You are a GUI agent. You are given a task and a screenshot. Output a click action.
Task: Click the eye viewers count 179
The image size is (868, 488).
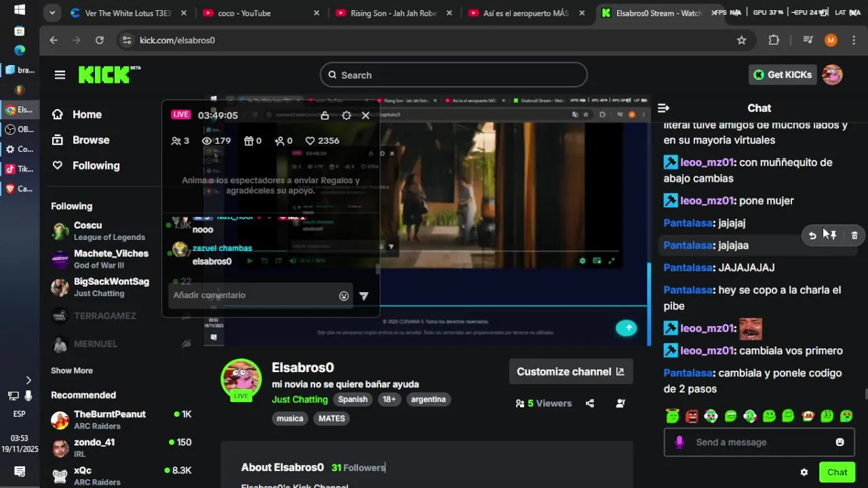[217, 140]
